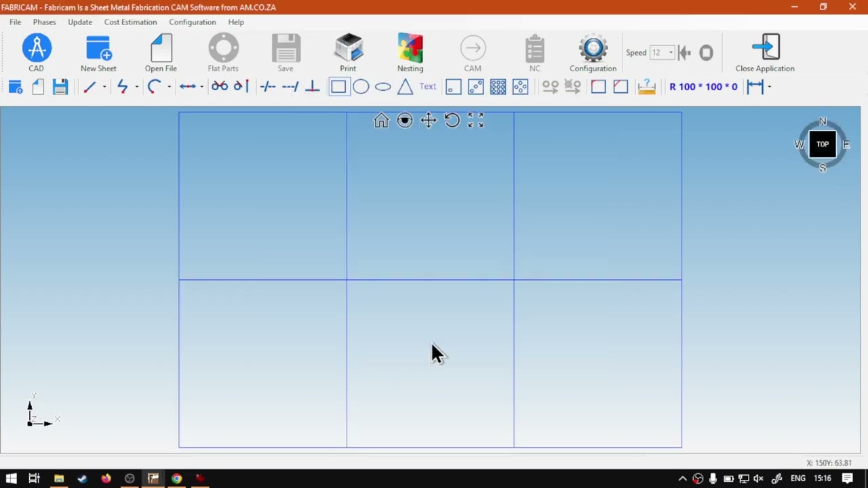Expand the double-arrow tool dropdown

point(201,87)
